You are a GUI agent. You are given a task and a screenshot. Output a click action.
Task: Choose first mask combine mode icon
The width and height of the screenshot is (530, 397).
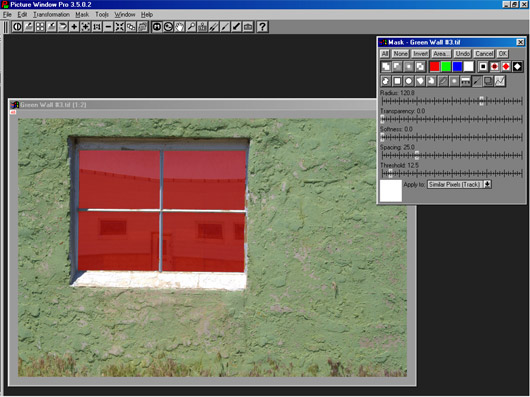[x=386, y=67]
